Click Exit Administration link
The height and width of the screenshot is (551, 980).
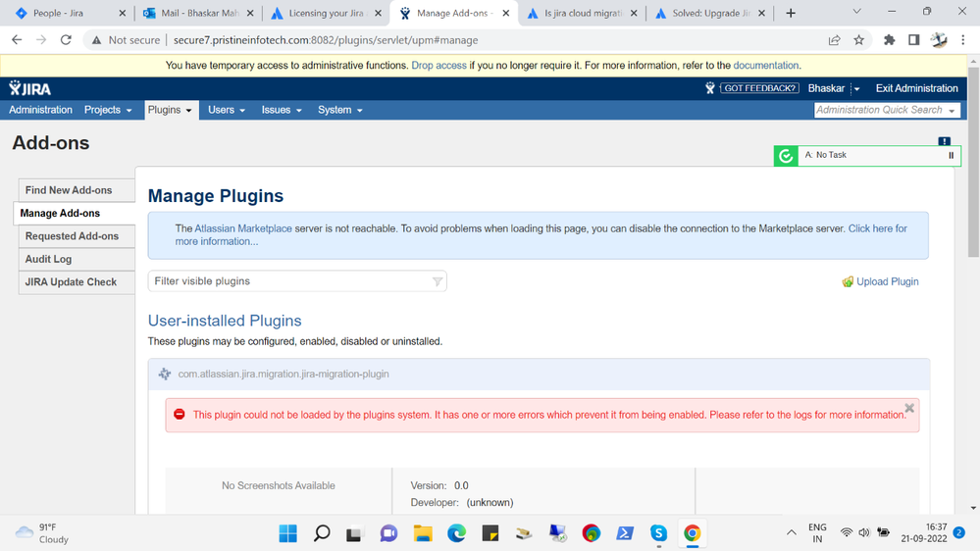[x=916, y=88]
